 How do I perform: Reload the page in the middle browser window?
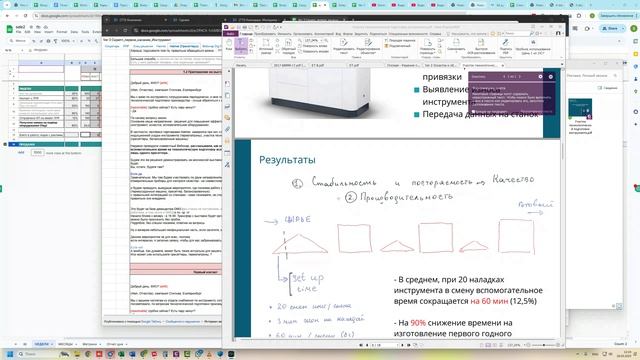pyautogui.click(x=126, y=31)
